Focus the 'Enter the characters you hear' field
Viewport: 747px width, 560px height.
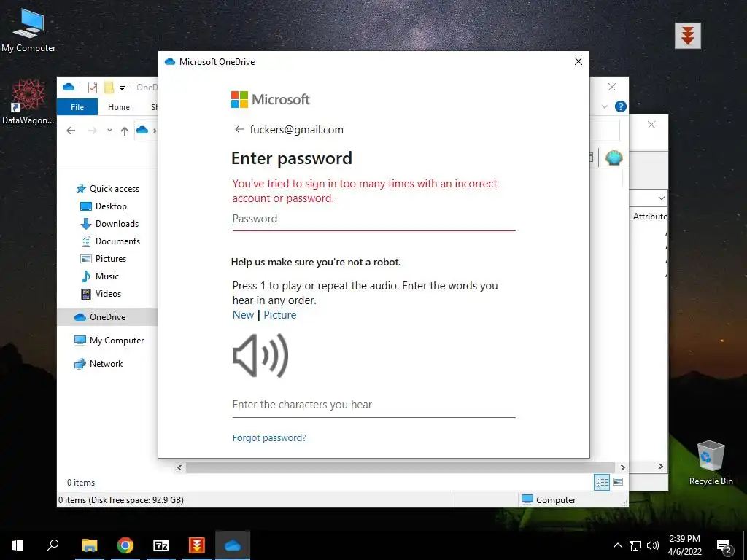[373, 405]
